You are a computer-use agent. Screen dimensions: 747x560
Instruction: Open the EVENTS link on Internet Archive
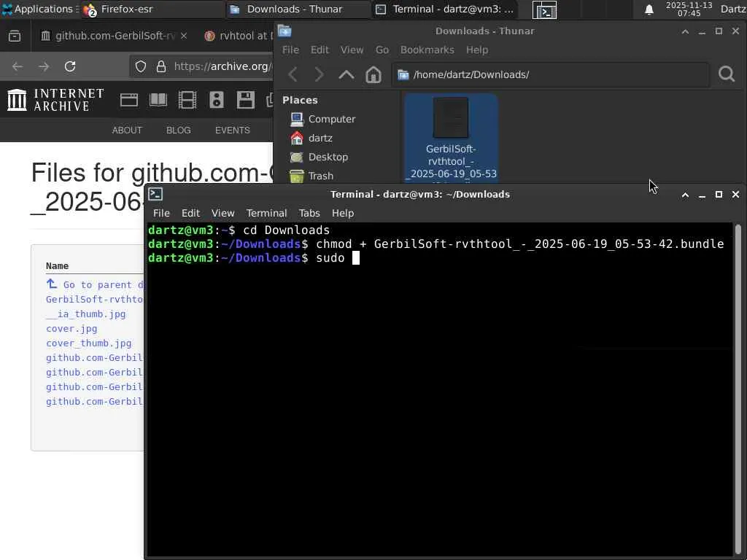click(233, 130)
